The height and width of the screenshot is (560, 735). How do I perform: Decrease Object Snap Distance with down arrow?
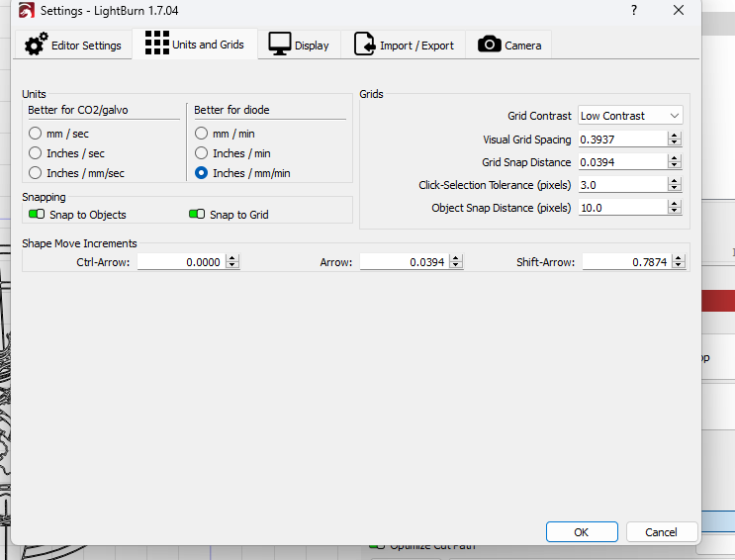pos(675,211)
